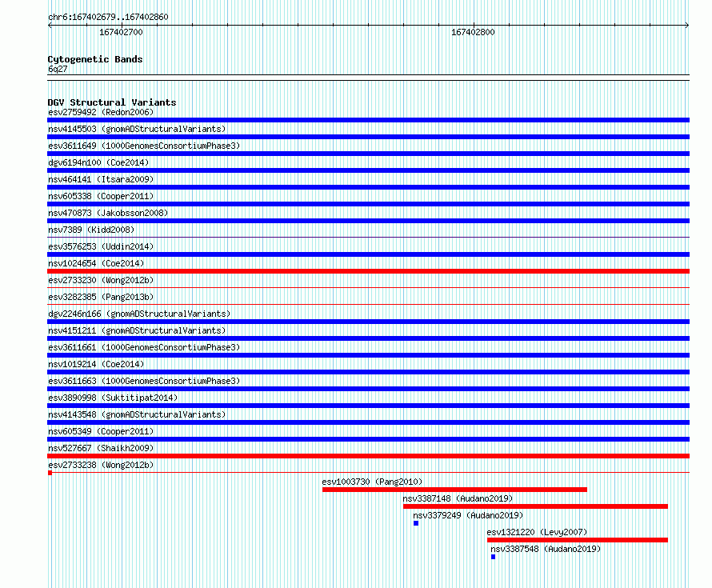Image resolution: width=712 pixels, height=588 pixels.
Task: Open nsv7389 (Kidd2008) variant label
Action: click(91, 230)
